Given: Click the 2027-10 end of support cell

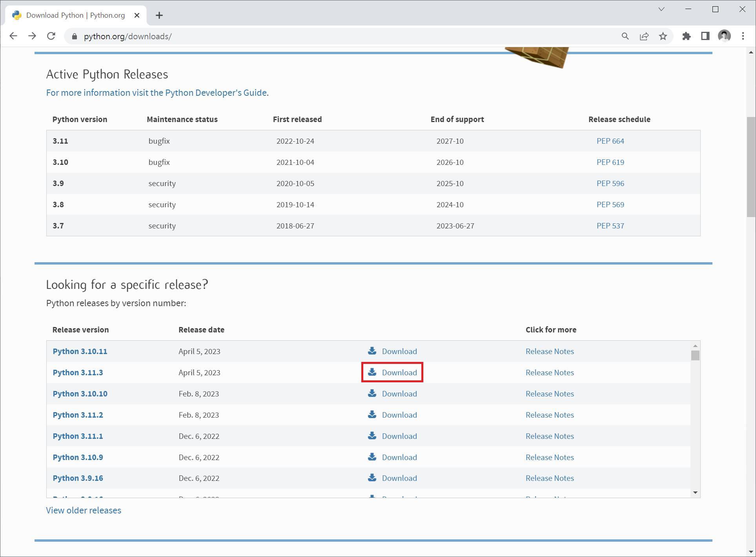Looking at the screenshot, I should point(450,141).
